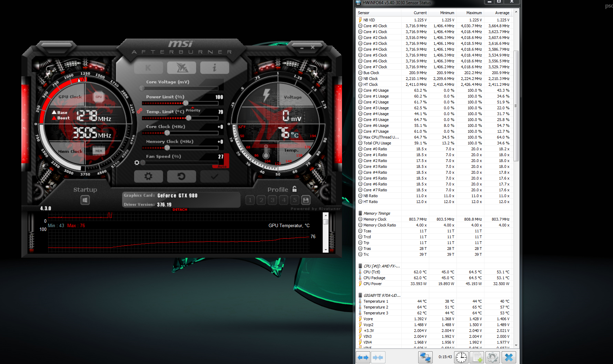Screen dimensions: 613x364
Task: Select the Core #7 Usage row
Action: 434,131
